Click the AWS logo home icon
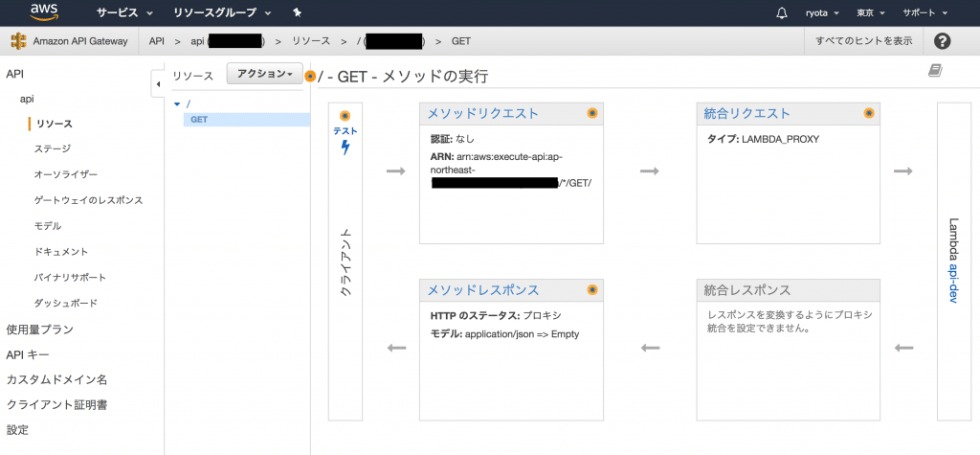The height and width of the screenshot is (455, 980). [x=44, y=12]
